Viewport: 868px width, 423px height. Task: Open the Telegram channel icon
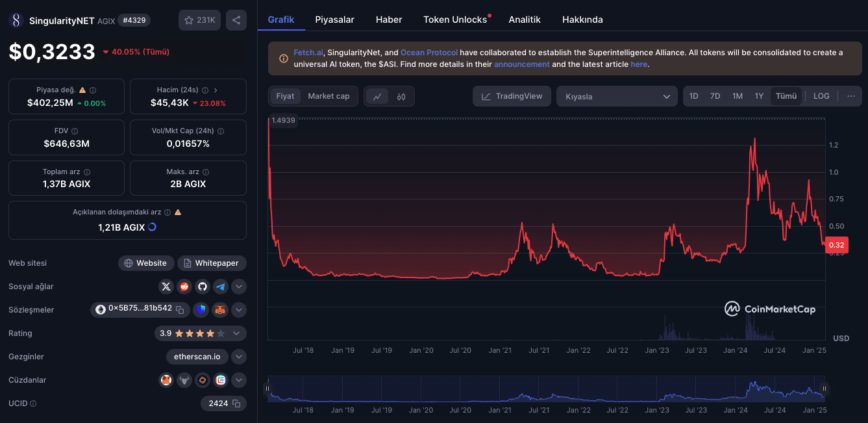click(x=221, y=287)
